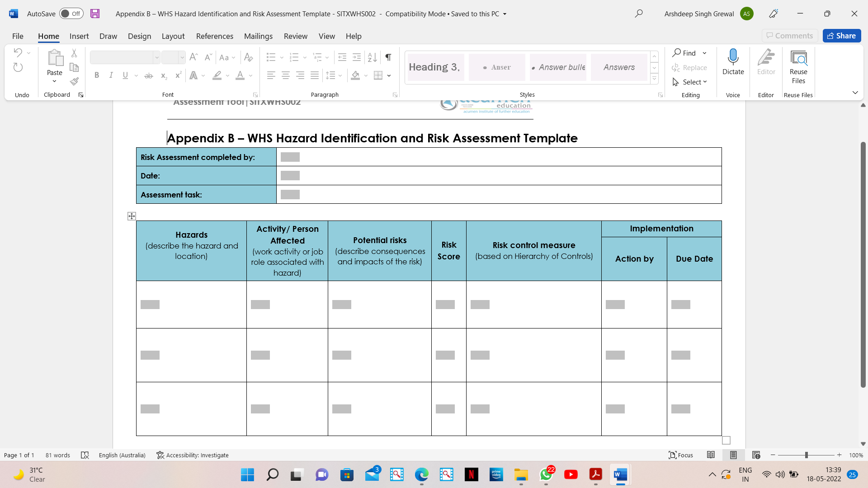Turn on AutoSave
Viewport: 868px width, 488px height.
(x=71, y=14)
